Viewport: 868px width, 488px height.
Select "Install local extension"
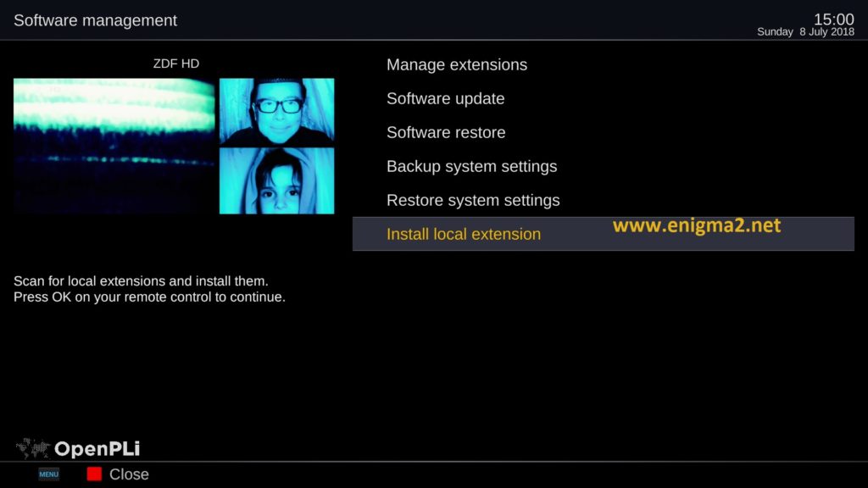point(463,234)
